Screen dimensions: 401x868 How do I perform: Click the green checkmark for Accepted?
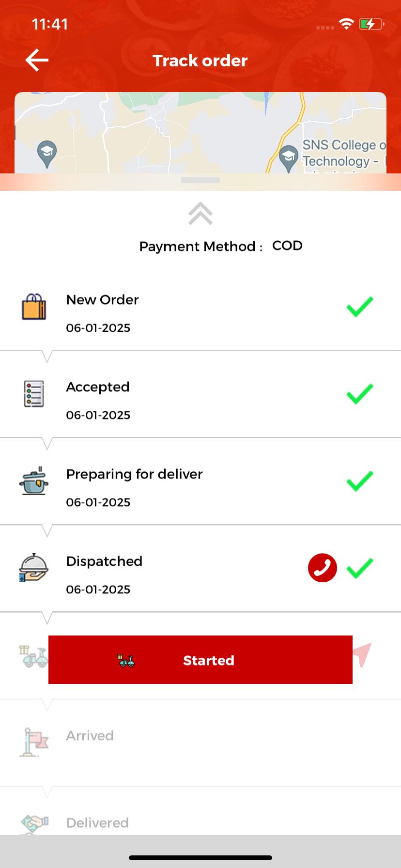point(360,394)
